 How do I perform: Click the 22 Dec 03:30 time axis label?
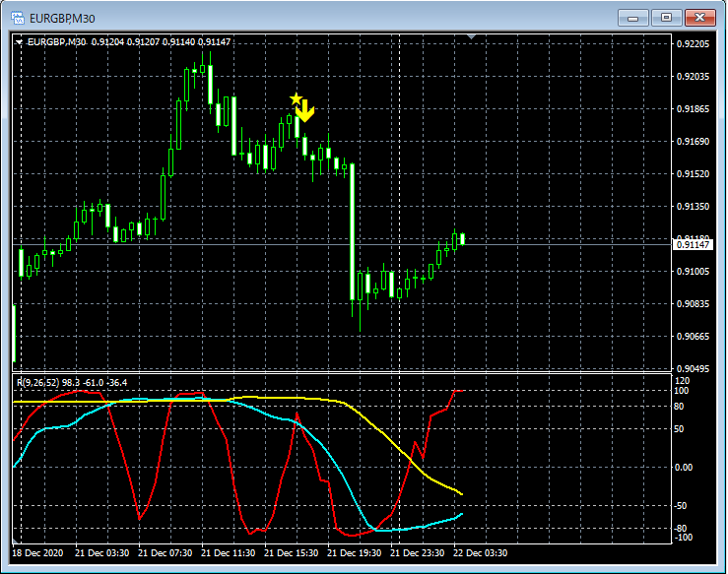pos(479,553)
